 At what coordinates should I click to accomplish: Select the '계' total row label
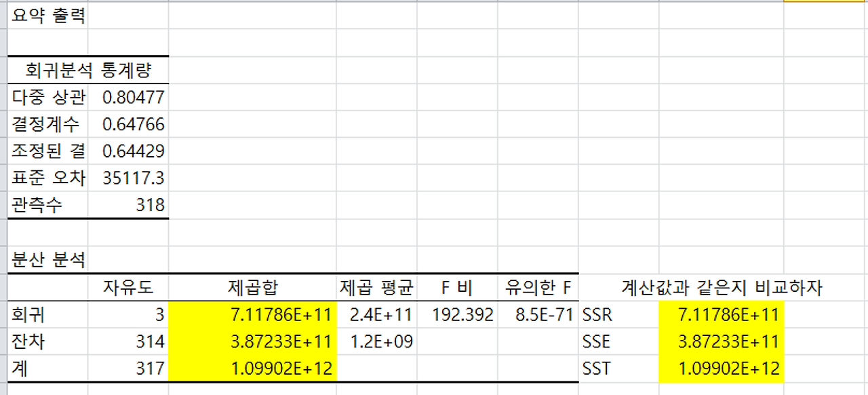pos(48,369)
